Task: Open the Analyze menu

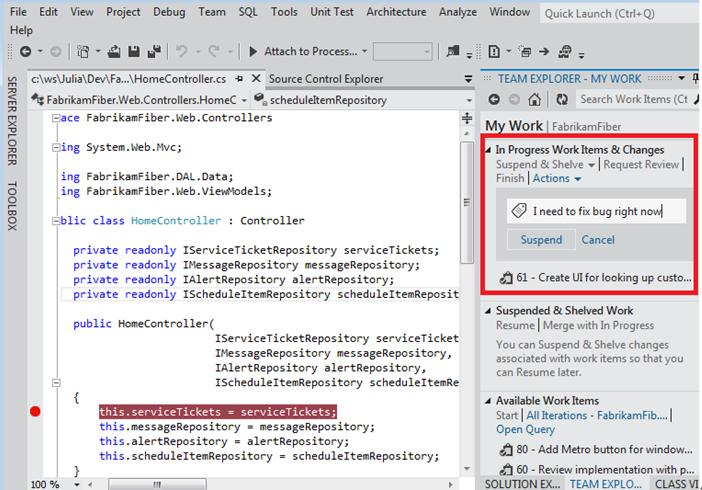Action: point(458,12)
